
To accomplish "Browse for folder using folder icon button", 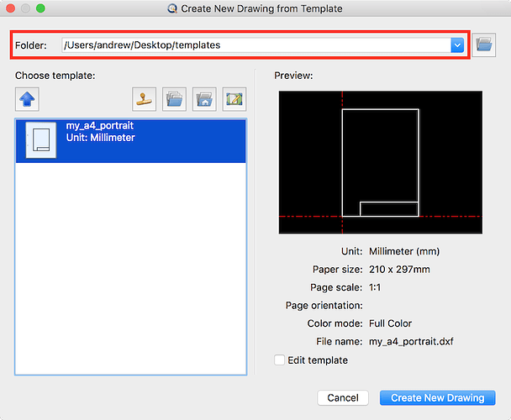I will coord(483,45).
